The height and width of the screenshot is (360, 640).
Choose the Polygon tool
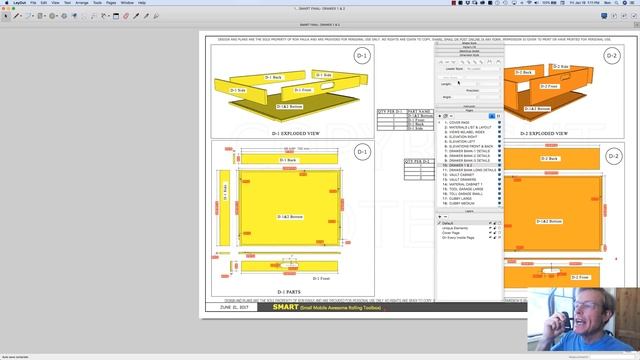[64, 16]
